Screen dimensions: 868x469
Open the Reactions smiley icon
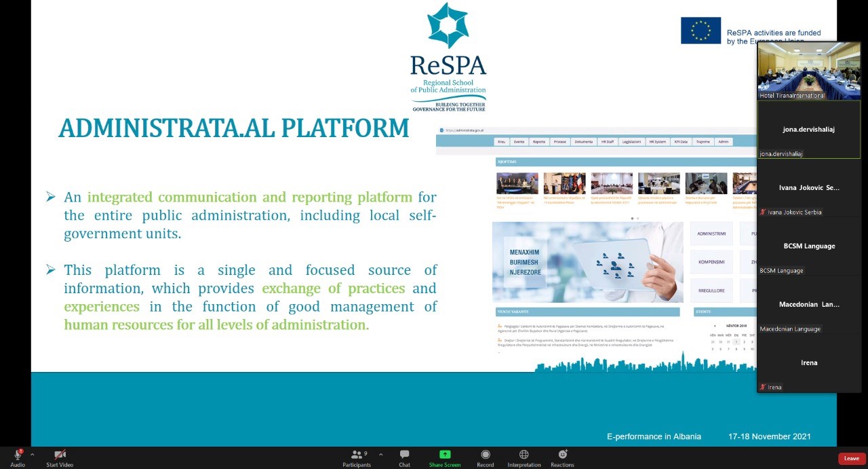coord(562,455)
